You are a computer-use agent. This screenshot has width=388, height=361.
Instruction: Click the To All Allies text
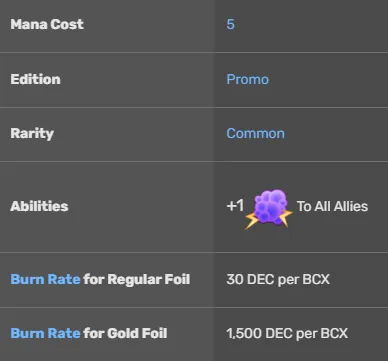click(x=332, y=206)
